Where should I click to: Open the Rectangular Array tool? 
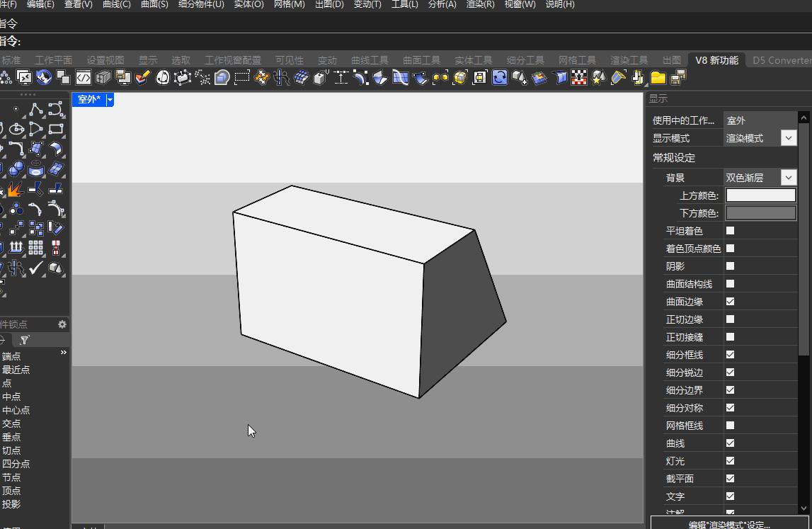(35, 247)
